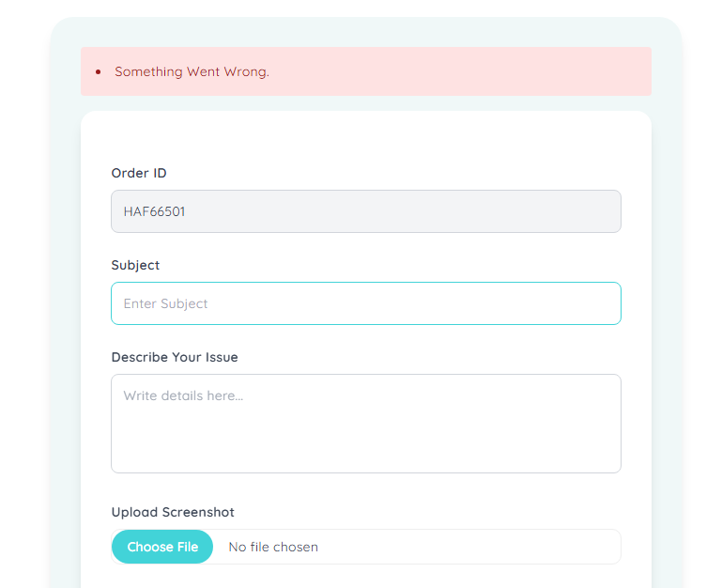Click the 'Order ID' label
Screen dimensions: 722x588
[x=139, y=173]
